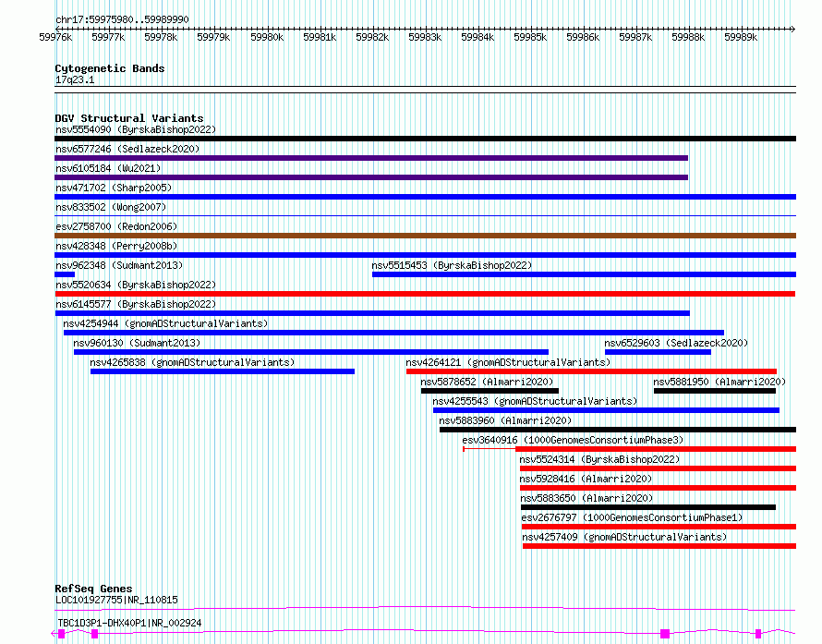Click the black nsv5878652 variant bar
822x644 pixels.
click(x=490, y=391)
